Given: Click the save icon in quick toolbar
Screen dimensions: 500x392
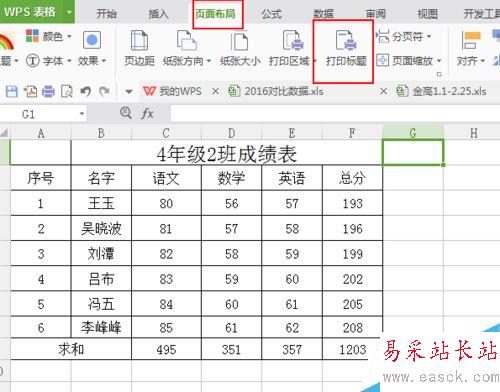Looking at the screenshot, I should click(x=12, y=91).
